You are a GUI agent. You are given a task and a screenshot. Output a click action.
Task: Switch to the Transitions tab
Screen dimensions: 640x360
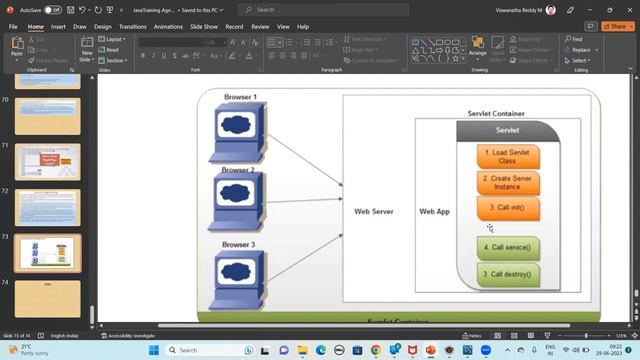[133, 27]
